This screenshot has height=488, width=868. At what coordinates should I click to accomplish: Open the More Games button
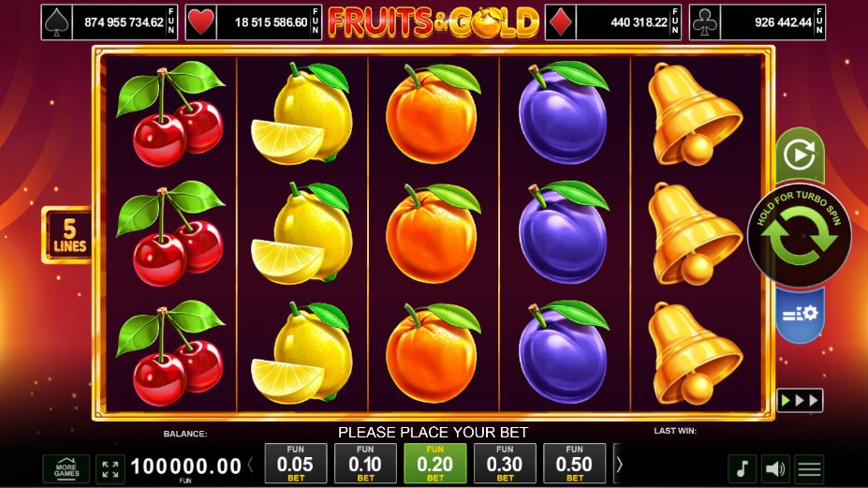66,469
